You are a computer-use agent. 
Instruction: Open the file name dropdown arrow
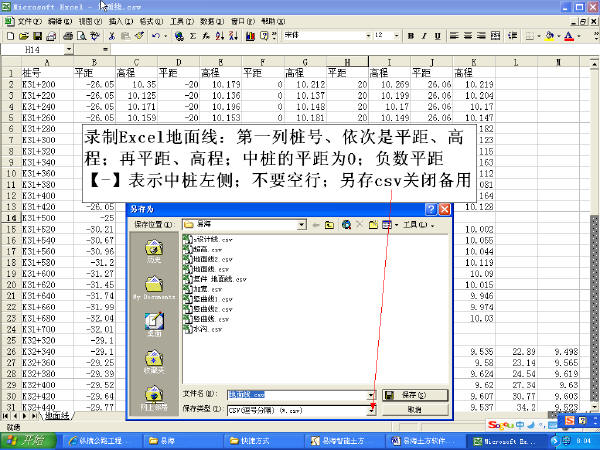(371, 395)
